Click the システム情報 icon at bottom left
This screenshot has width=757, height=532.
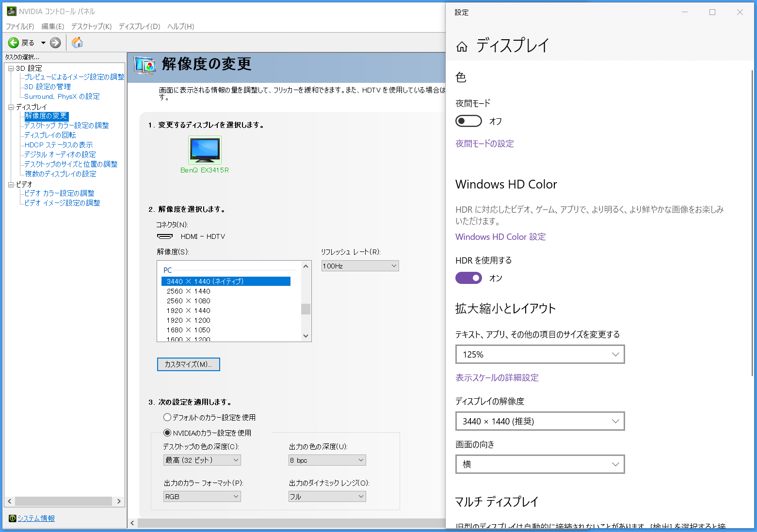[x=13, y=518]
